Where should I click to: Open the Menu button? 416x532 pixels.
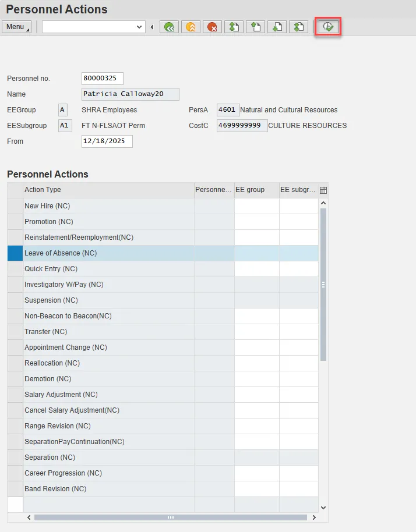coord(16,27)
